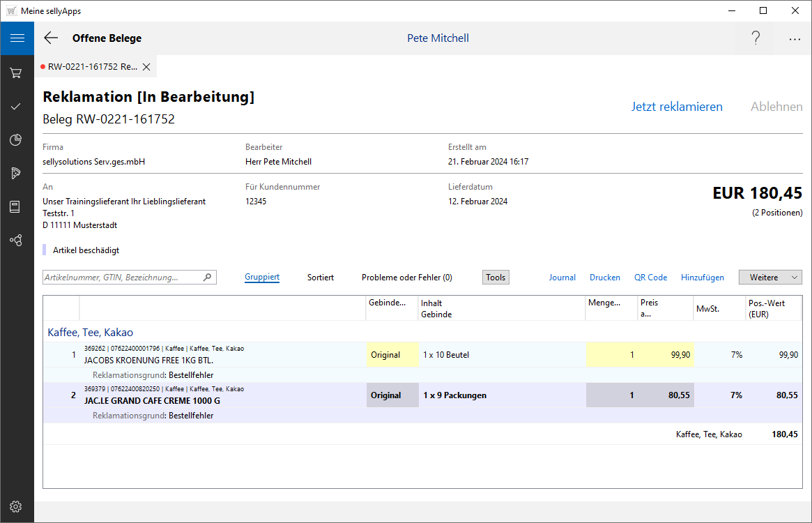This screenshot has height=523, width=812.
Task: Click the help question mark icon
Action: pyautogui.click(x=756, y=38)
